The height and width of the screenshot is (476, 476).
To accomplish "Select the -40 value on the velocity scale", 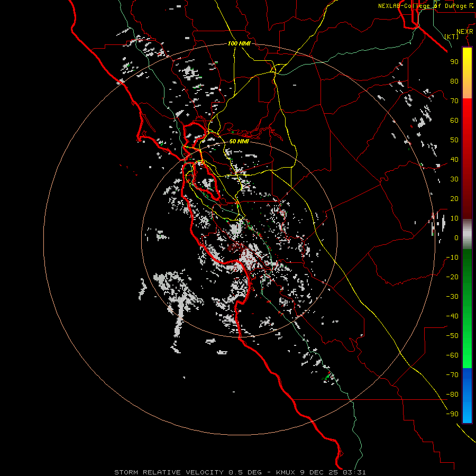I will [x=452, y=316].
